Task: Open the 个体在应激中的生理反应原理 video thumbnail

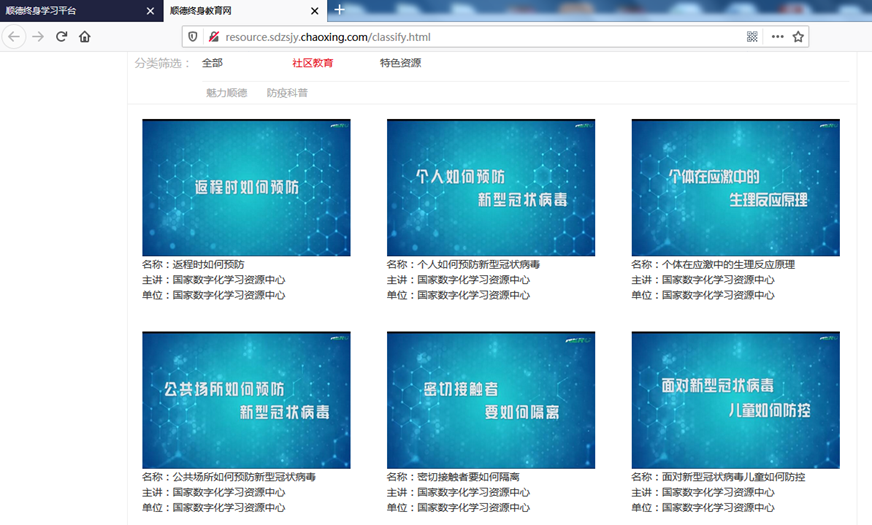Action: click(735, 188)
